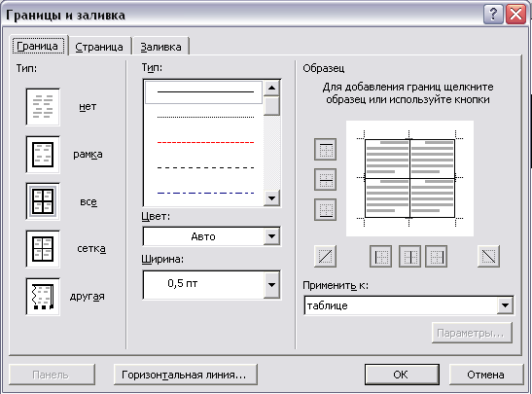Viewport: 532px width, 394px height.
Task: Toggle the bottom border button in preview
Action: point(326,210)
